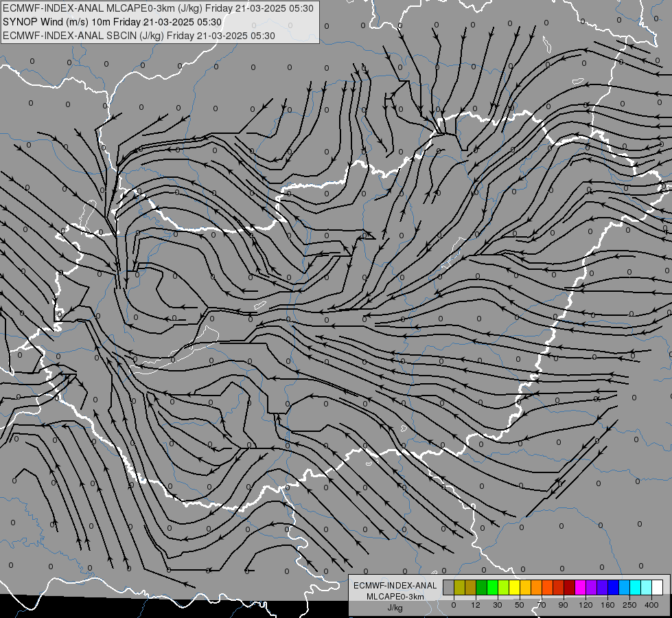Click the legend value 160
This screenshot has height=618, width=672.
(607, 605)
